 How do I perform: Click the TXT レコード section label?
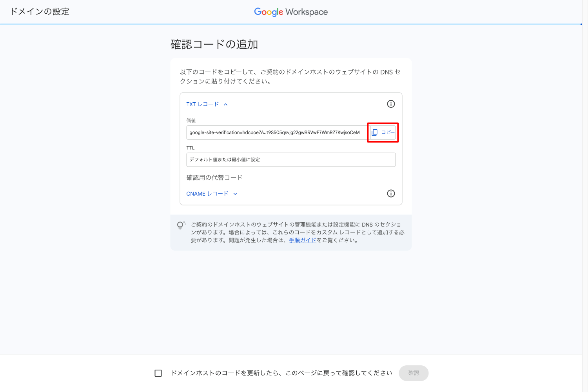pos(202,104)
